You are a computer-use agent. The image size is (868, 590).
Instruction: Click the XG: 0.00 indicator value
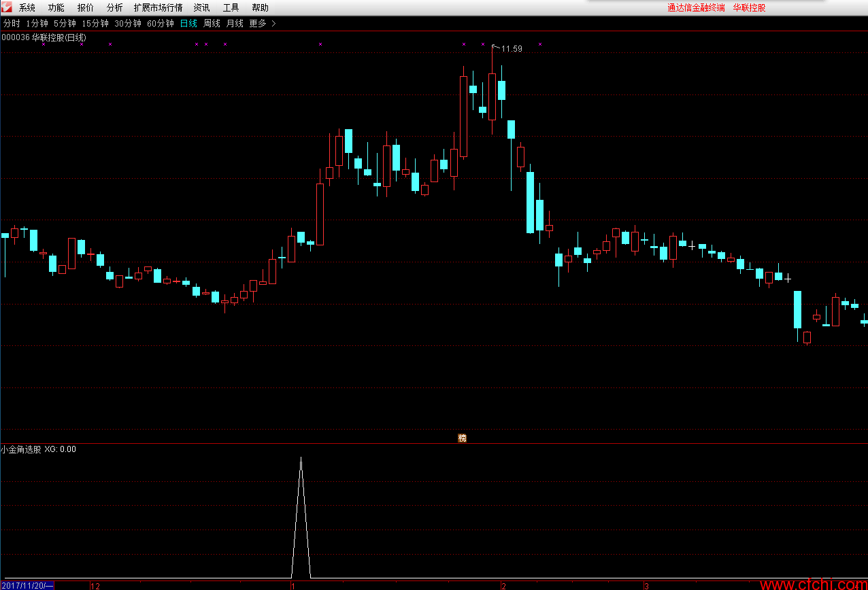click(x=61, y=449)
